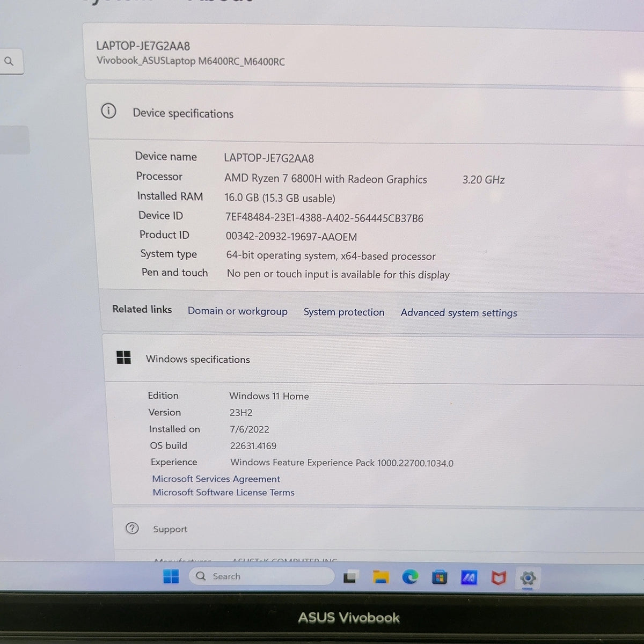Open Microsoft Software License Terms link

click(223, 492)
